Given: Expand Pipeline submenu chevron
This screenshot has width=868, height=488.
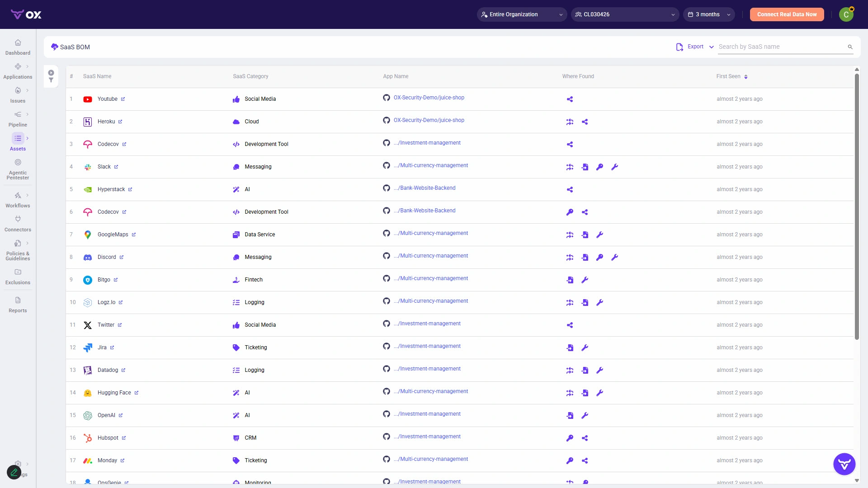Looking at the screenshot, I should [x=28, y=114].
